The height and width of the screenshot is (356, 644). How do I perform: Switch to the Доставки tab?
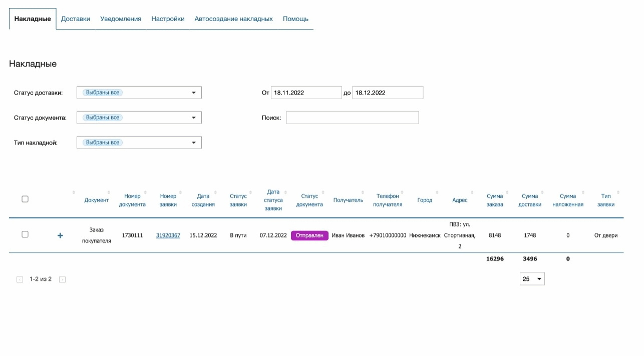76,19
